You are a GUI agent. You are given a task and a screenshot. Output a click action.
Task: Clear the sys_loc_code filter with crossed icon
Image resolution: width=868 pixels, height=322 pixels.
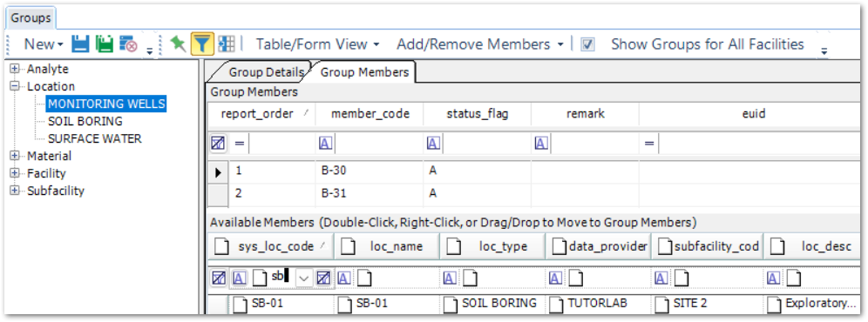click(x=324, y=278)
